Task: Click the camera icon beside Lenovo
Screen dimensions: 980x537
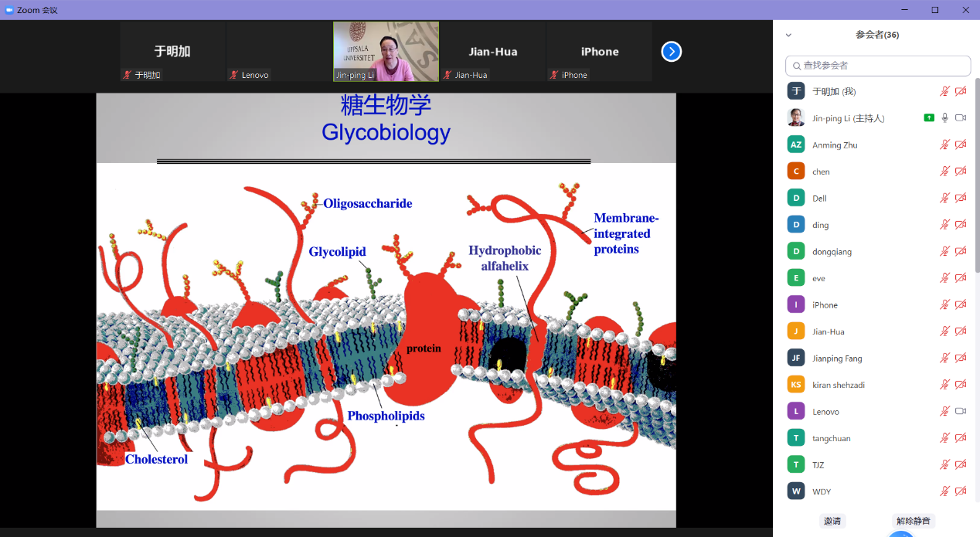Action: coord(961,411)
